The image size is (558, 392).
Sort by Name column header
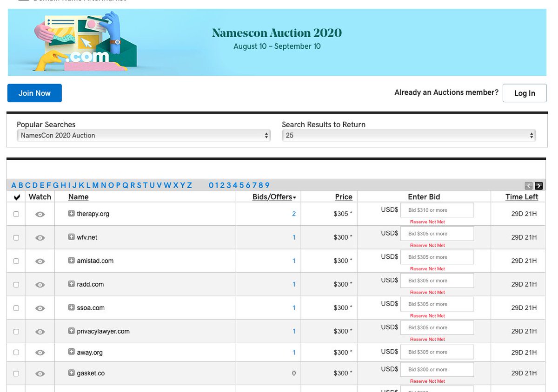pos(78,197)
